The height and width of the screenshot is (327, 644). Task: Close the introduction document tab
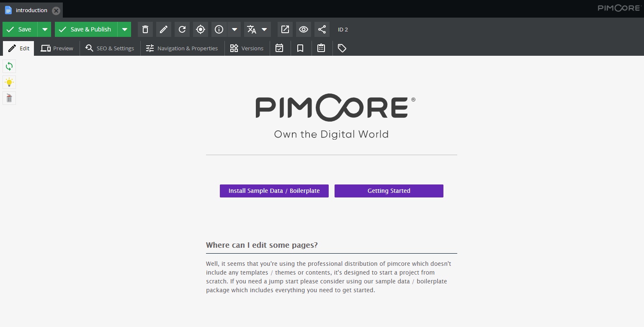[56, 10]
